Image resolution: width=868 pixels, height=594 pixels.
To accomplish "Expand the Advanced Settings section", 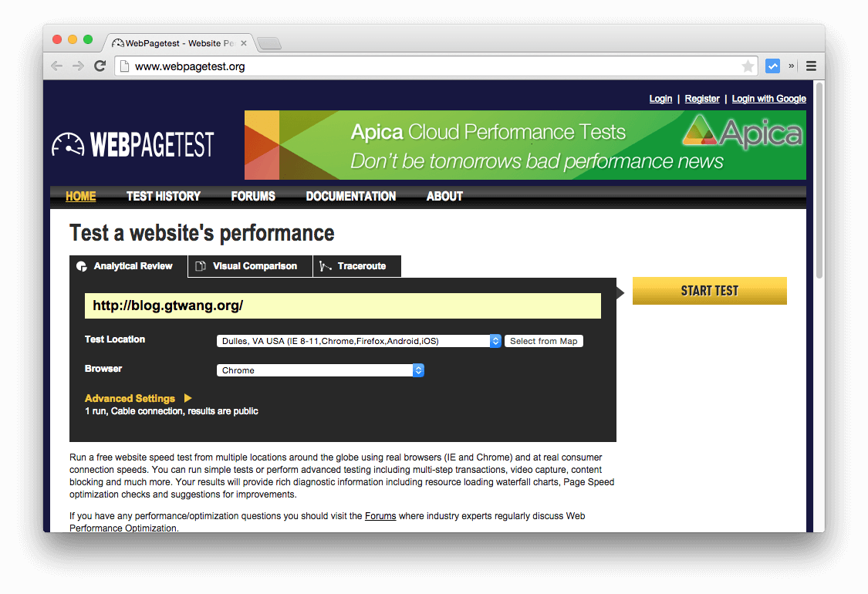I will pyautogui.click(x=130, y=398).
